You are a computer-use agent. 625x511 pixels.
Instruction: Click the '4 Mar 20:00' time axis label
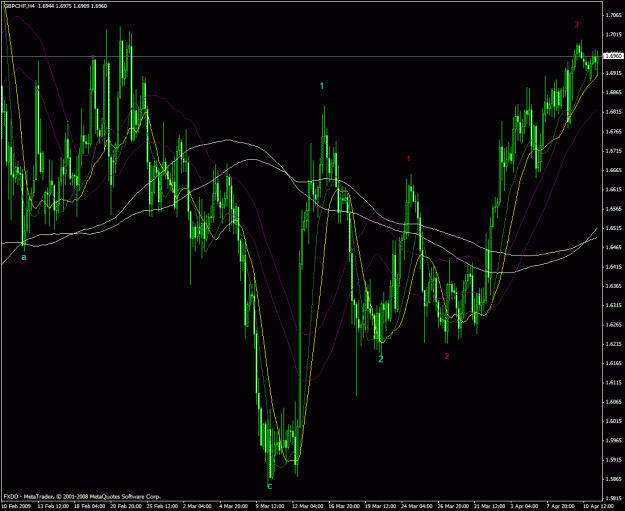[233, 506]
